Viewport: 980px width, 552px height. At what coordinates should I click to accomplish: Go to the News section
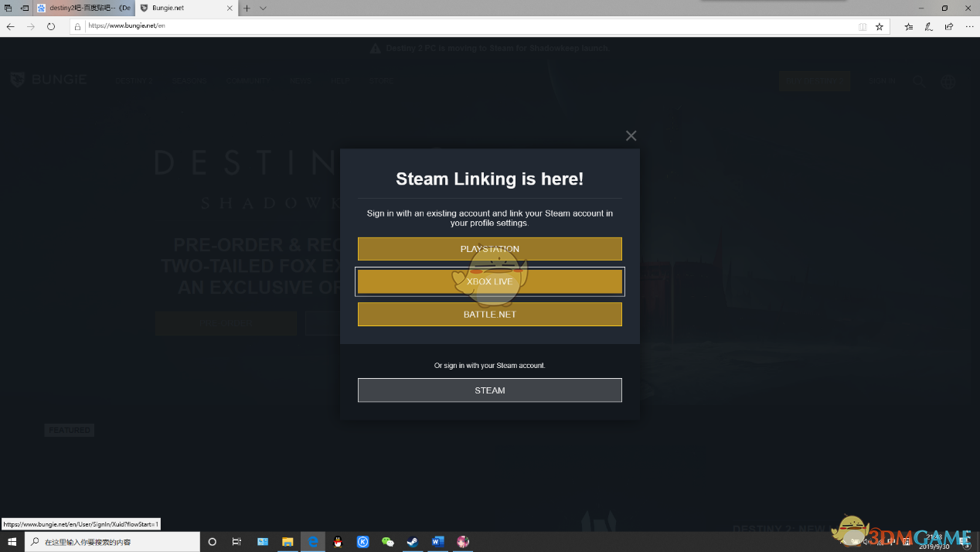coord(301,80)
